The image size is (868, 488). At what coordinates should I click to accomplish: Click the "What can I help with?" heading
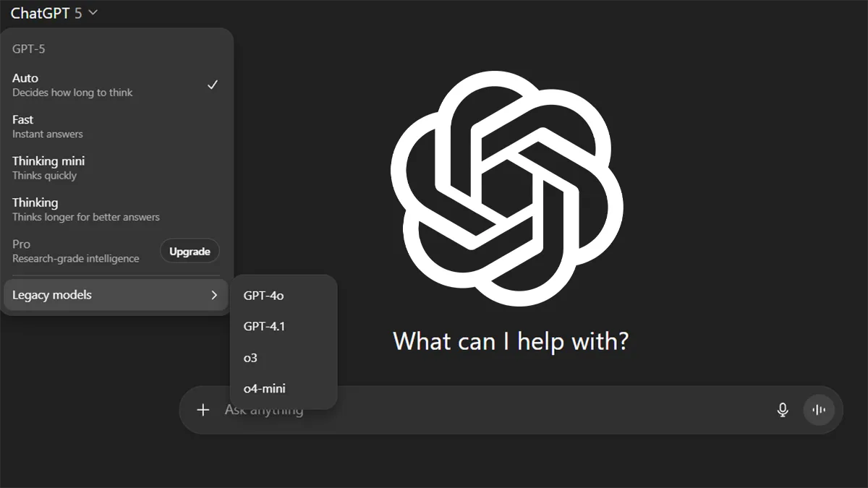click(510, 341)
